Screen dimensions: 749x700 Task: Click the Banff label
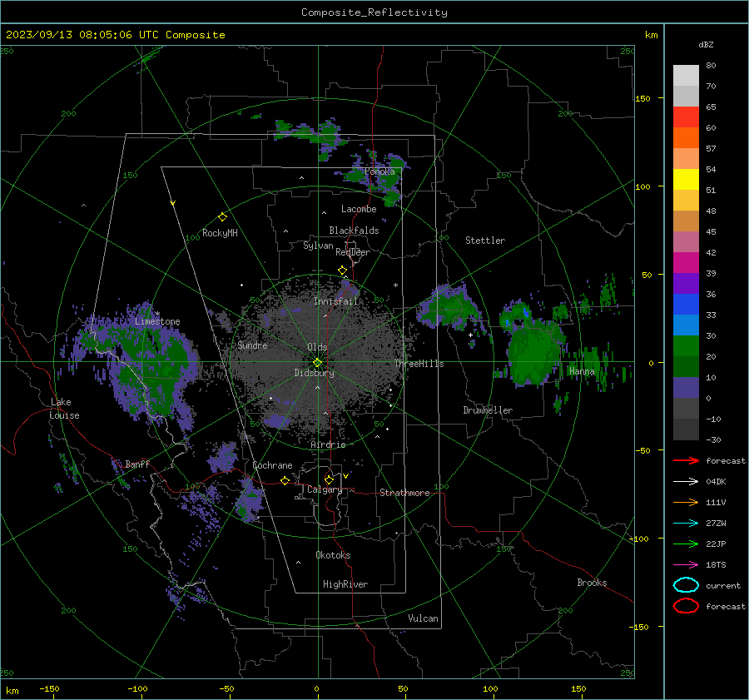pyautogui.click(x=137, y=464)
